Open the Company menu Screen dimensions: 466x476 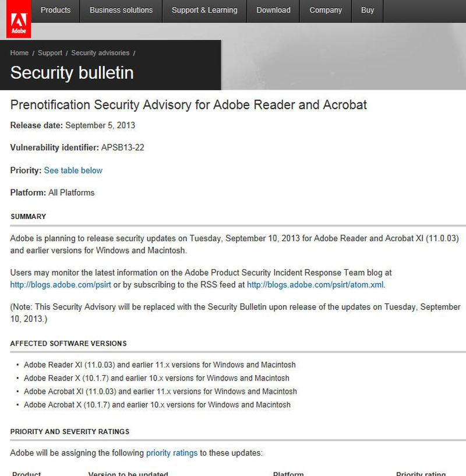click(326, 10)
